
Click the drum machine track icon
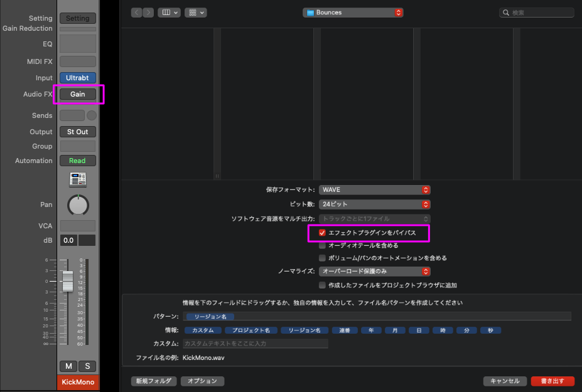77,180
